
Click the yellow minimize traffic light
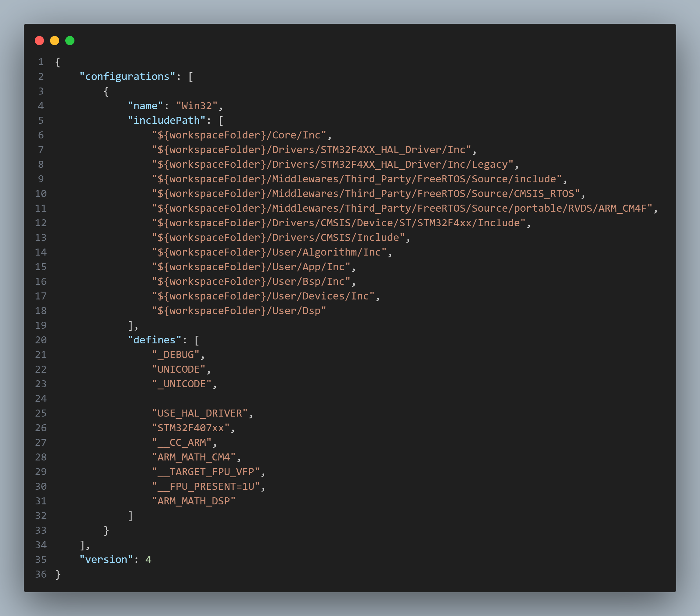click(x=55, y=40)
